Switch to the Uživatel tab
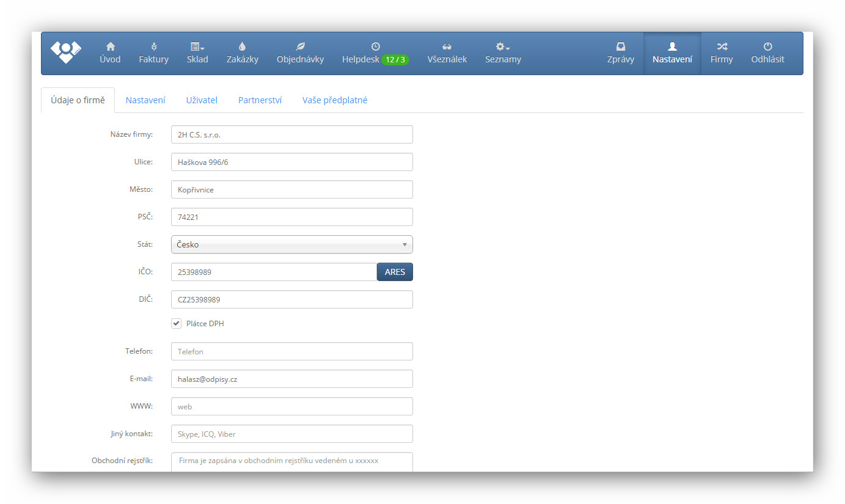 202,100
